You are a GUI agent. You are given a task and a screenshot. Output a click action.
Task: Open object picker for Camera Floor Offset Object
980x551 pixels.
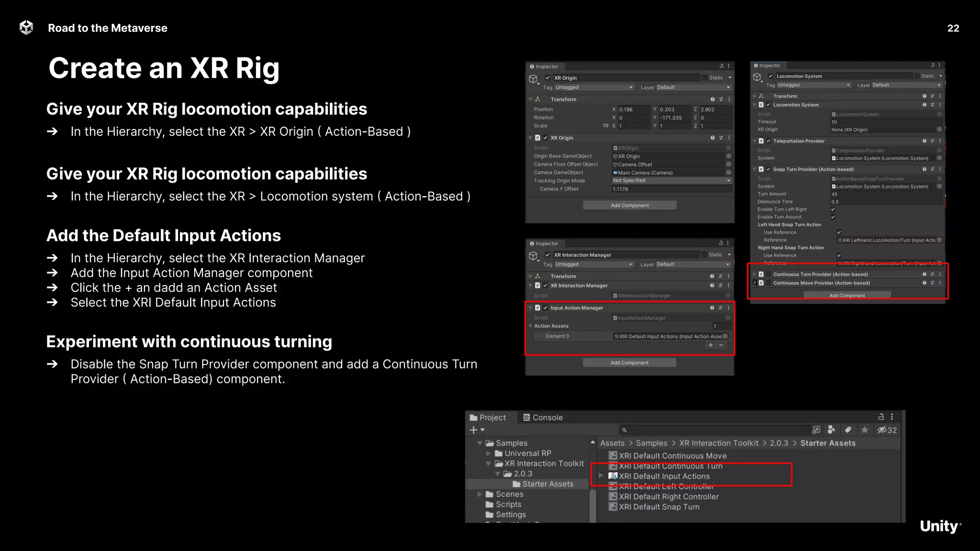click(x=728, y=165)
